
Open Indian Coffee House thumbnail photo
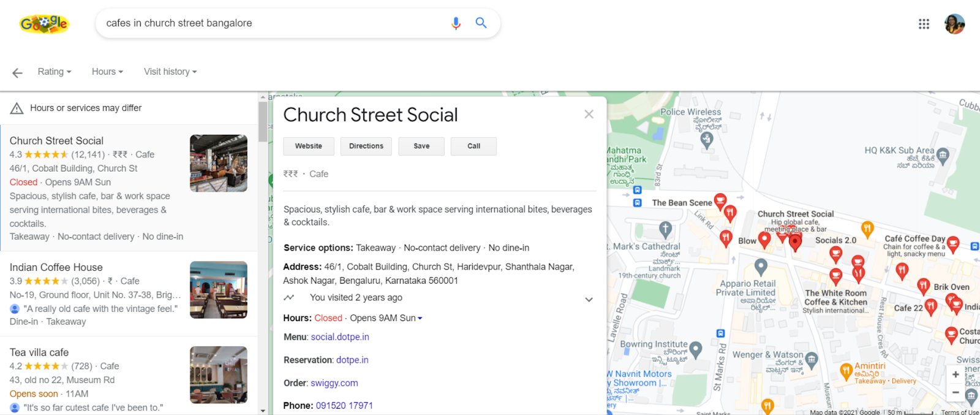[x=219, y=290]
